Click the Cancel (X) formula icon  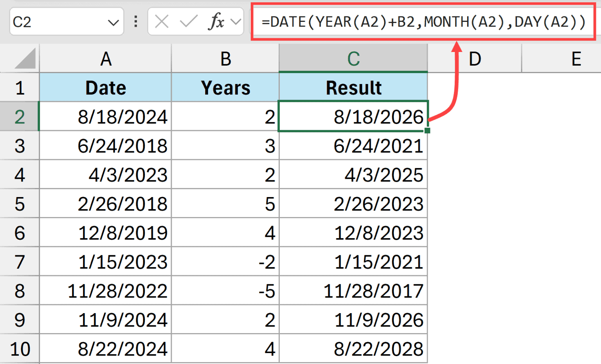pyautogui.click(x=162, y=22)
